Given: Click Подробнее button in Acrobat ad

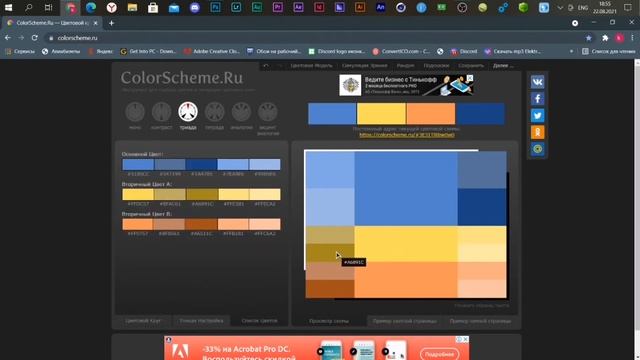Looking at the screenshot, I should tap(439, 354).
